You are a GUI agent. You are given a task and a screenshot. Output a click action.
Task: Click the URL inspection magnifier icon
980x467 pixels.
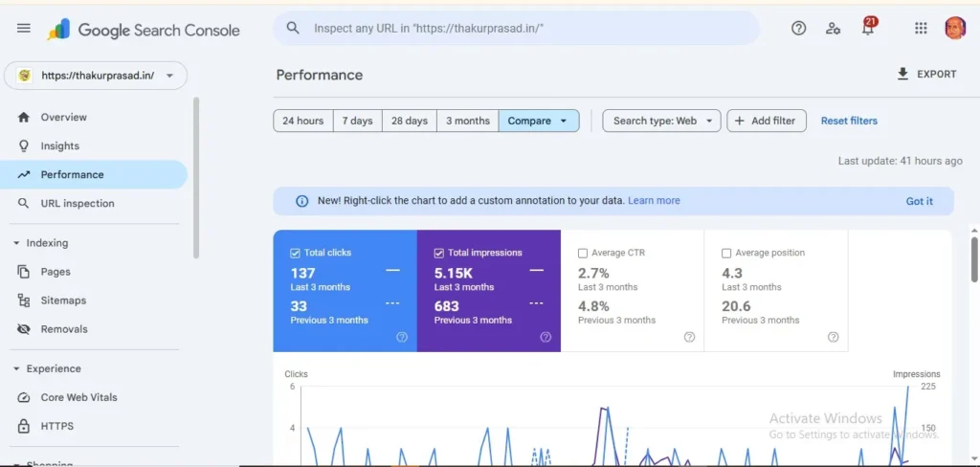coord(24,203)
